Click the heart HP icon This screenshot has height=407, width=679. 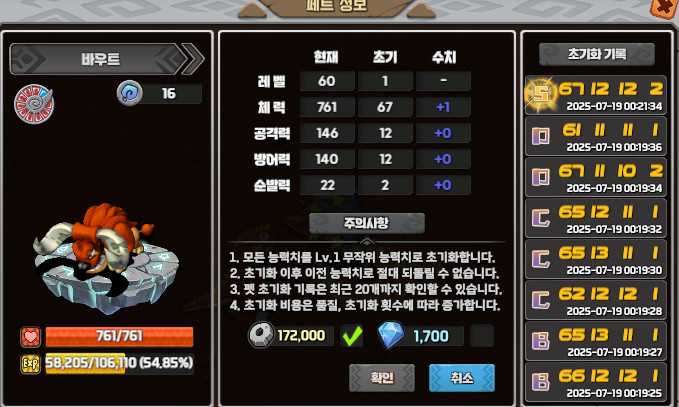tap(31, 337)
